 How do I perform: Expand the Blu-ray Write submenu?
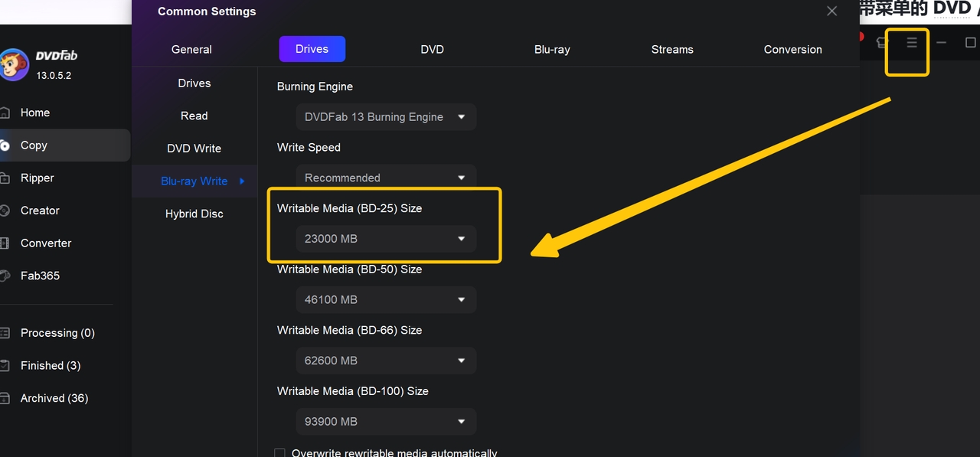click(194, 181)
